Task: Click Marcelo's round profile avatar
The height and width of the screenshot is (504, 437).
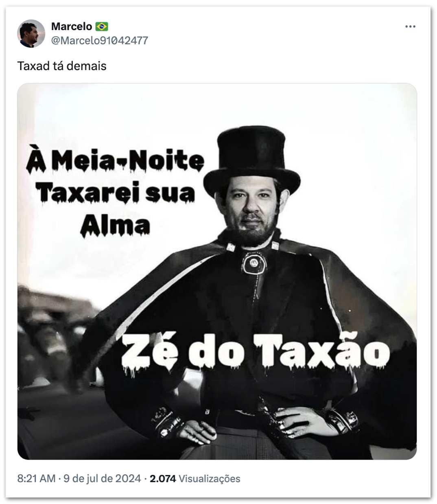Action: pos(31,33)
